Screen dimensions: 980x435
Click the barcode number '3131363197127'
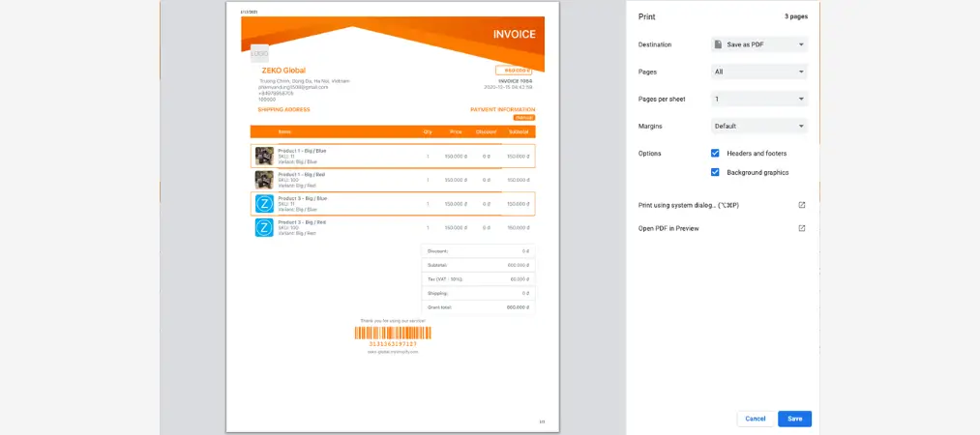pyautogui.click(x=393, y=344)
